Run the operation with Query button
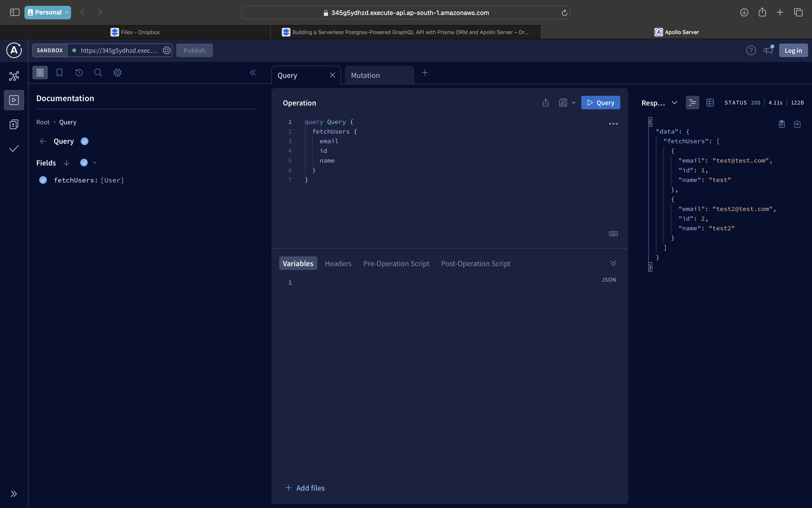Screen dimensions: 812x508 pyautogui.click(x=601, y=103)
